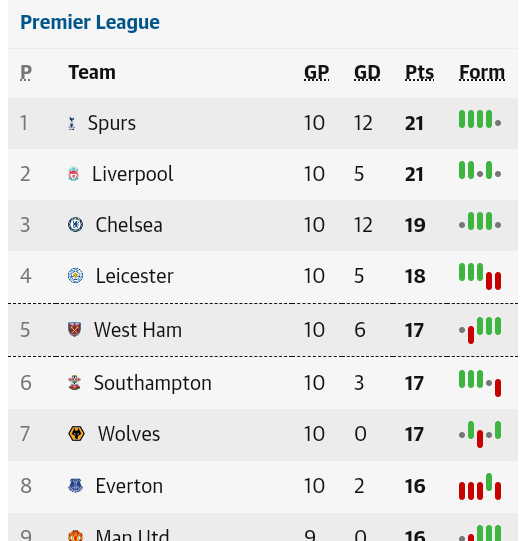This screenshot has width=522, height=541.
Task: Select the GP column header
Action: (x=316, y=72)
